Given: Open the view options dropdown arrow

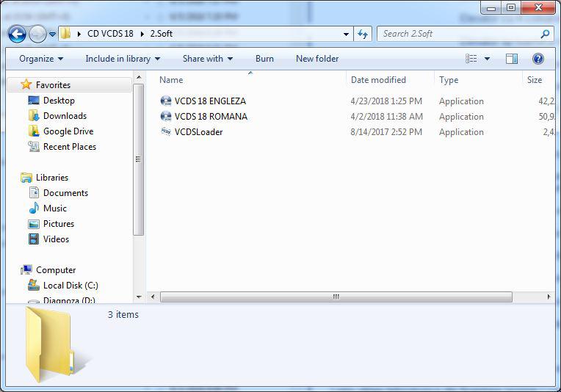Looking at the screenshot, I should pyautogui.click(x=487, y=59).
